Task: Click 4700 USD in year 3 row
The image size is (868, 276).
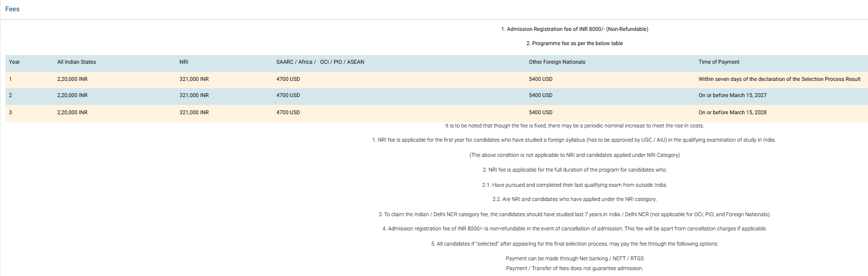Action: point(288,112)
